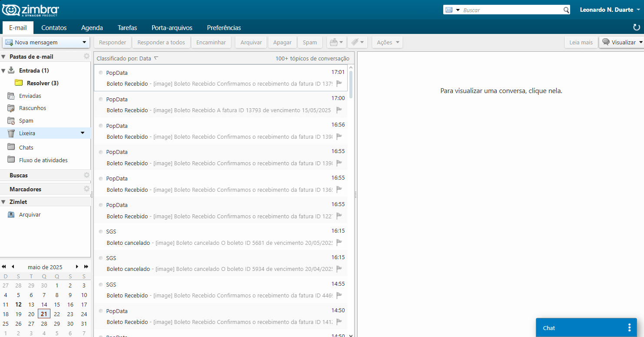
Task: Flag the SGS Boleto cancelado message
Action: 339,243
